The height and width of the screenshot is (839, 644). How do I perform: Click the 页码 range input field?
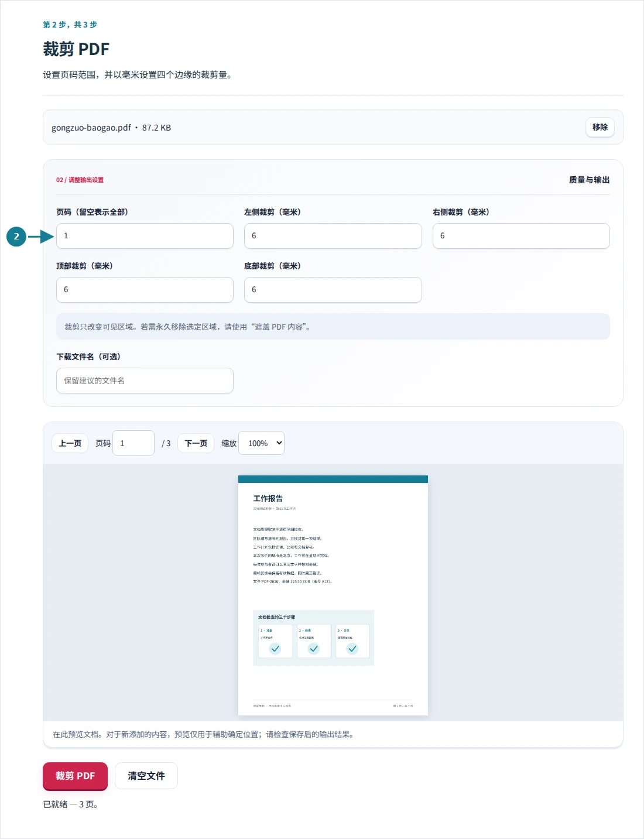tap(145, 236)
